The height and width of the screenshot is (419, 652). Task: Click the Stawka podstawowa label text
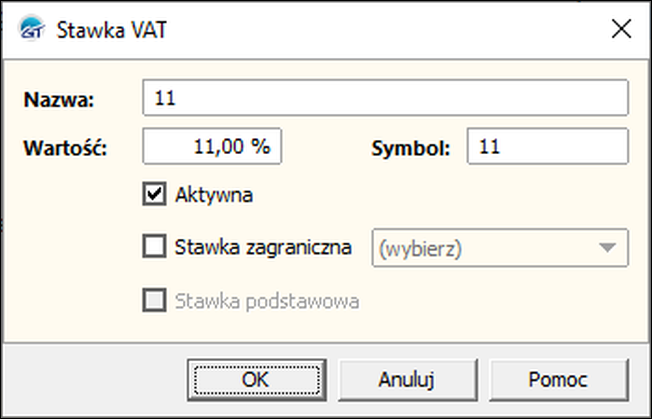(267, 299)
